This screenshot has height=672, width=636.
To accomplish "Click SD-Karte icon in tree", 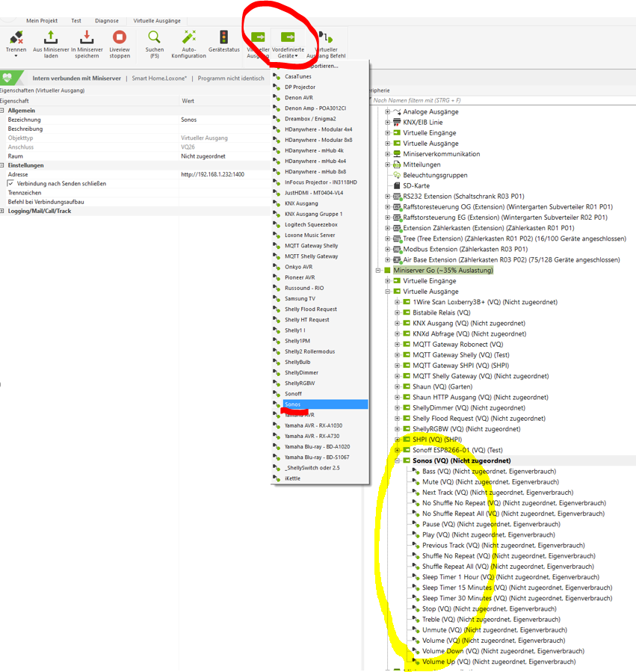I will pos(397,186).
